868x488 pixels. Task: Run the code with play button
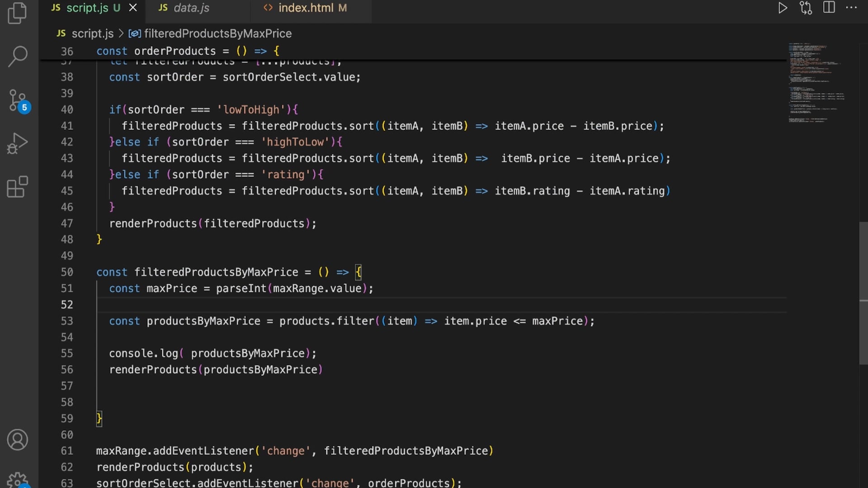pyautogui.click(x=783, y=8)
